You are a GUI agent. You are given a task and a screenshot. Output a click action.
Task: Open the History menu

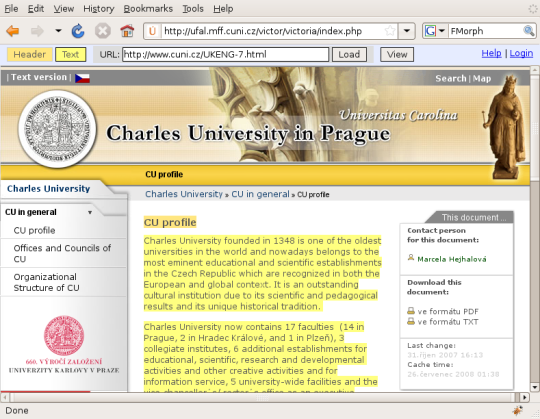point(98,9)
